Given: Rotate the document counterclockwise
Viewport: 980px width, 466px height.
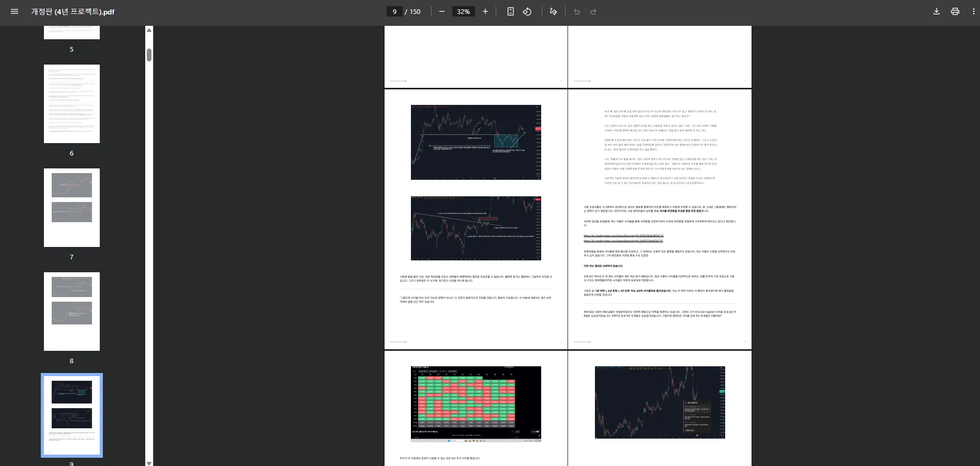Looking at the screenshot, I should click(527, 11).
